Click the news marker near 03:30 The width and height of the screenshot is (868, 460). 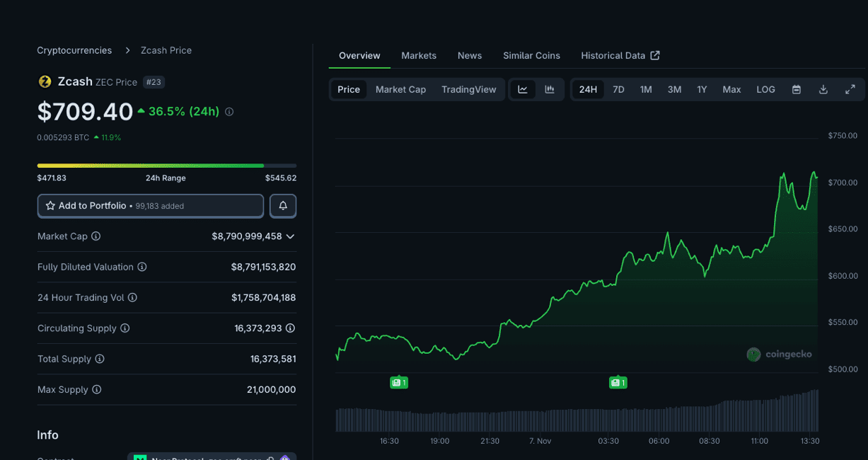618,383
